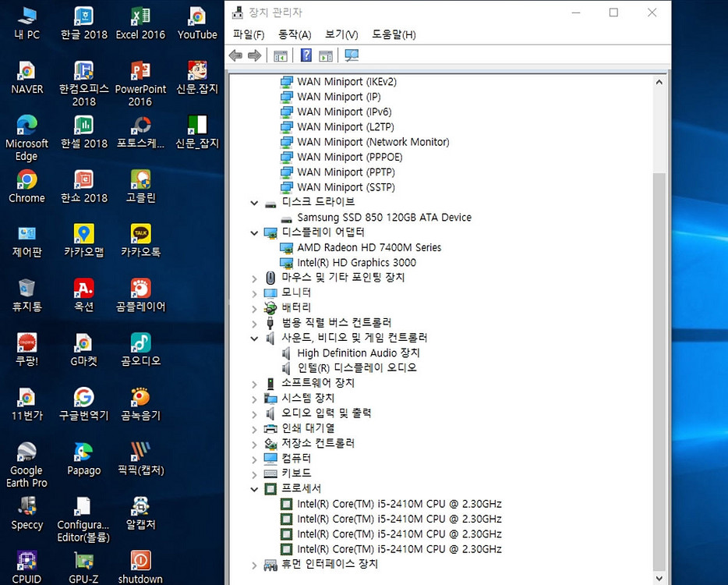Screen dimensions: 728x585
Task: Open the 동작(A) menu
Action: tap(295, 34)
